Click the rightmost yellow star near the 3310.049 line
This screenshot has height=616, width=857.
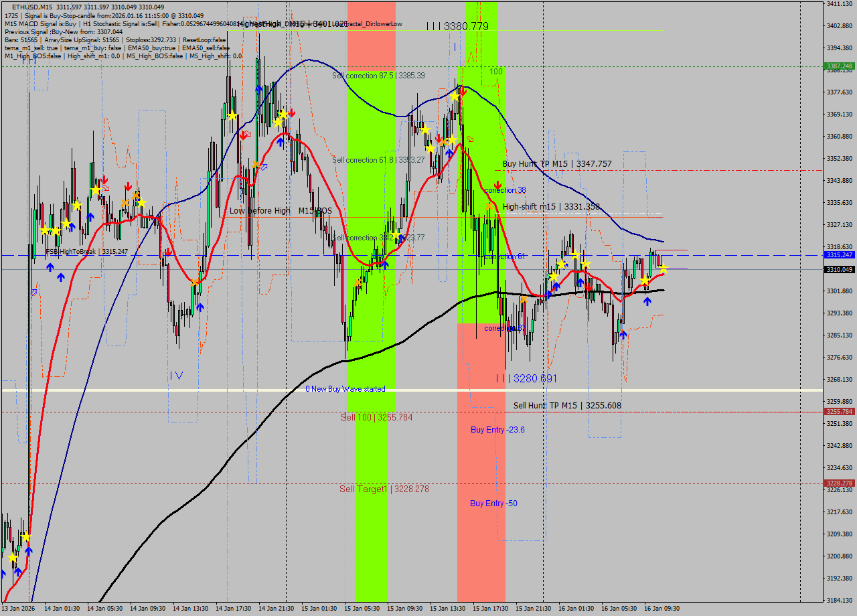pos(663,269)
